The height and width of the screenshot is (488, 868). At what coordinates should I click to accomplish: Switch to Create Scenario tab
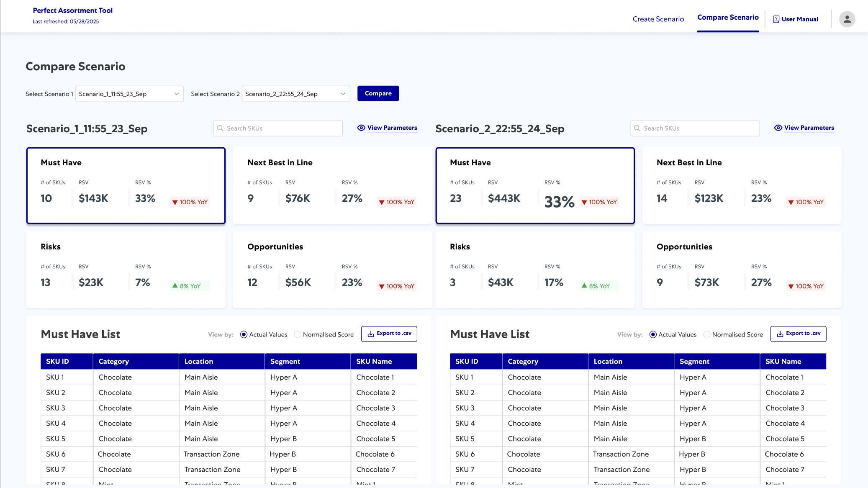[658, 19]
